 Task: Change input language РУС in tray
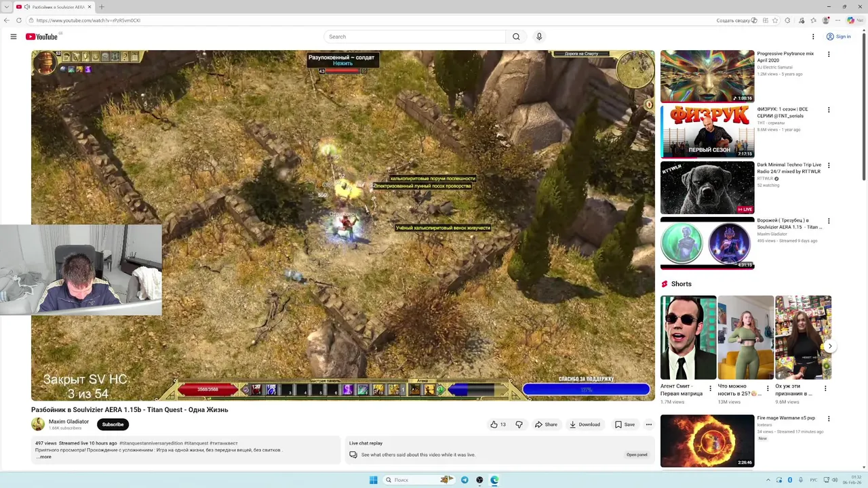coord(814,480)
